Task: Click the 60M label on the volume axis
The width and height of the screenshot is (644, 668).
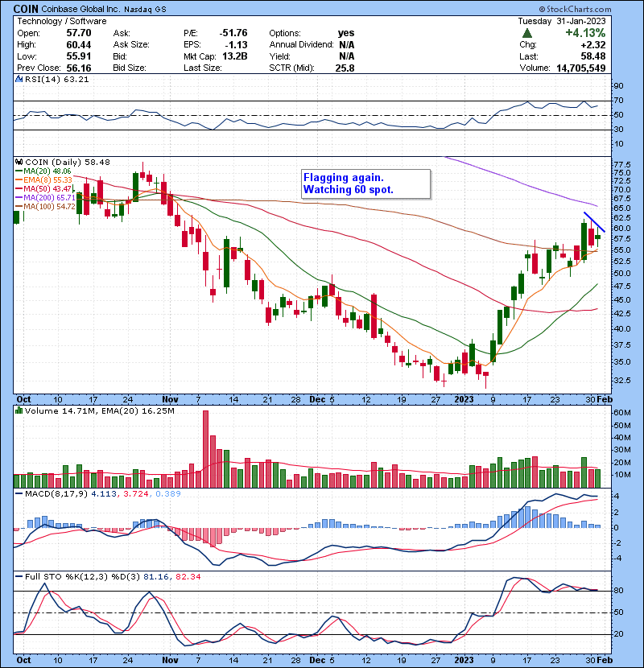Action: (x=621, y=412)
